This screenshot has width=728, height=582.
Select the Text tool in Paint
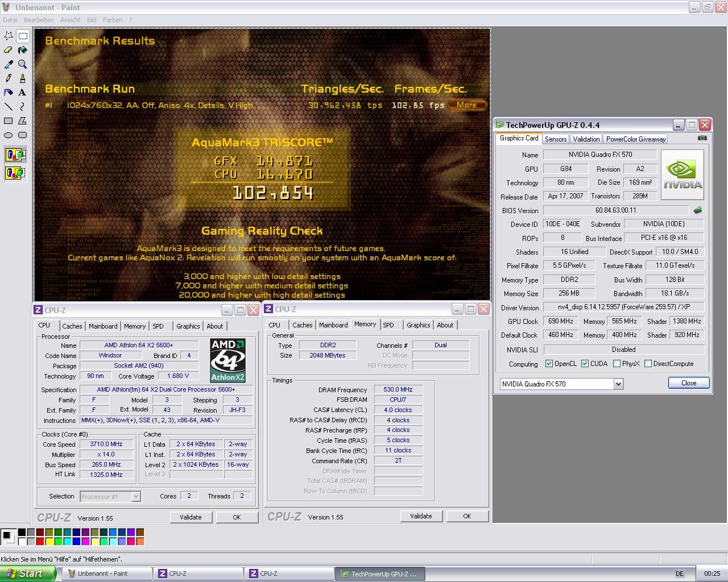click(23, 92)
